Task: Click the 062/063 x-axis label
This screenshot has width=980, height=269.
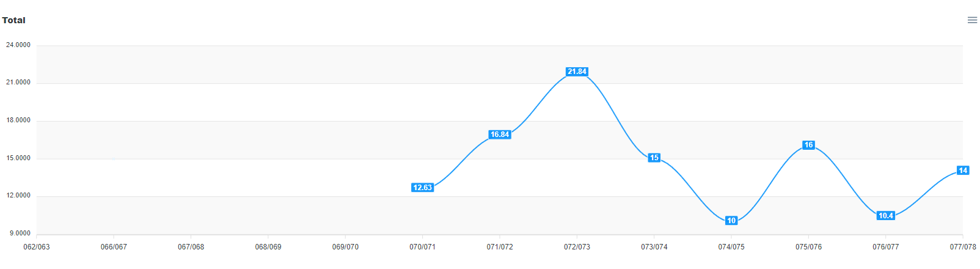Action: (x=37, y=247)
